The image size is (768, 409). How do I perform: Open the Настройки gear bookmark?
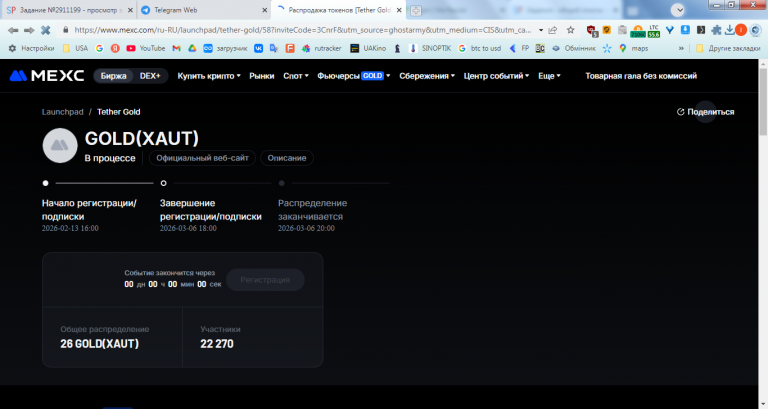click(x=31, y=48)
